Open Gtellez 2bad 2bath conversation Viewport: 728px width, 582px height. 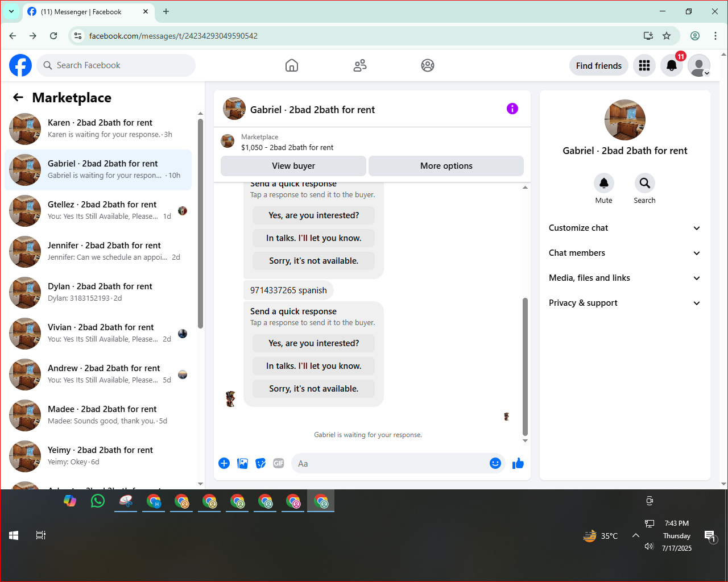point(98,211)
